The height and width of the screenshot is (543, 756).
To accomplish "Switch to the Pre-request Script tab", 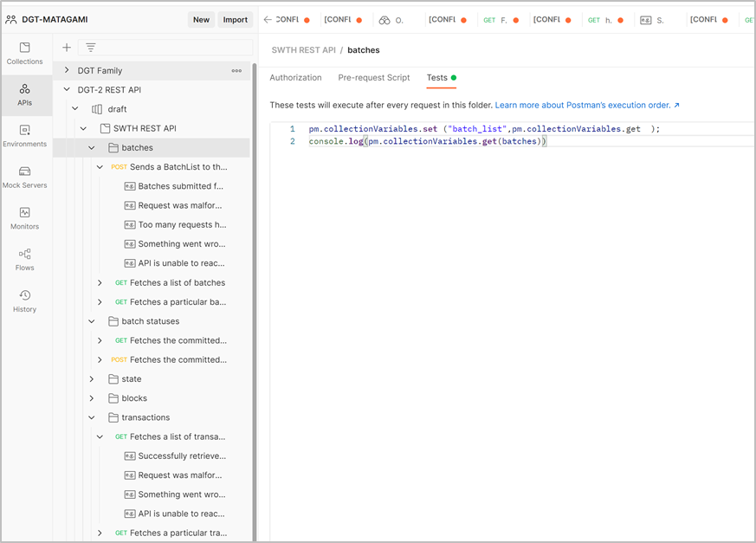I will (x=373, y=78).
